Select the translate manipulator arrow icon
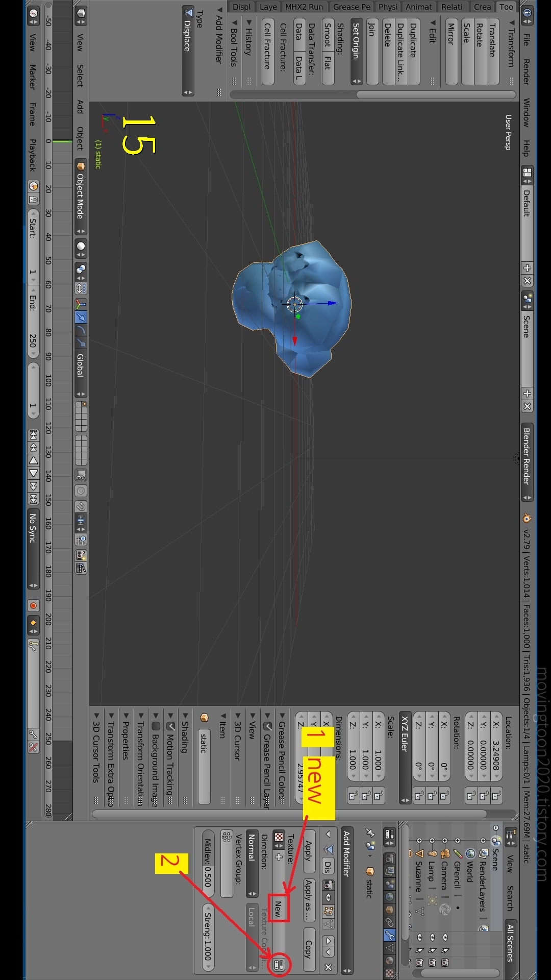The image size is (551, 980). 81,317
